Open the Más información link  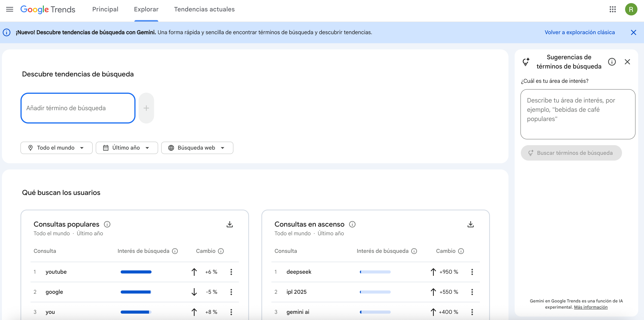point(591,307)
